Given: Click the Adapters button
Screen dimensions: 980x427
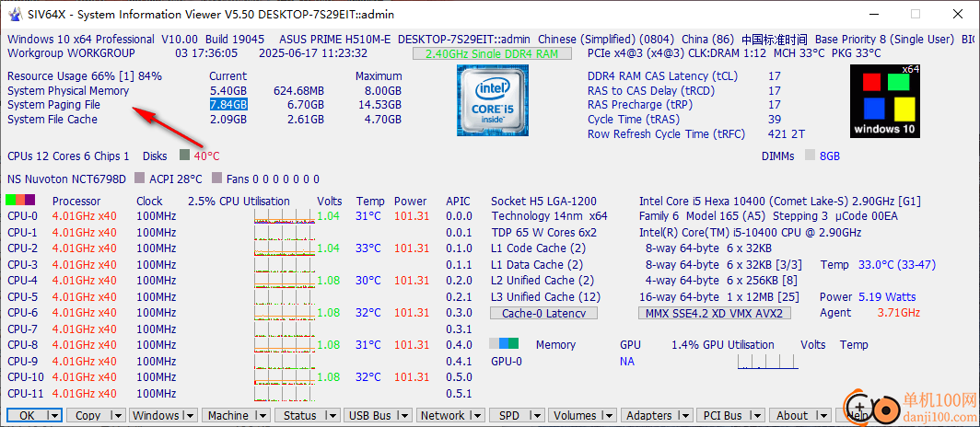Looking at the screenshot, I should (x=656, y=415).
